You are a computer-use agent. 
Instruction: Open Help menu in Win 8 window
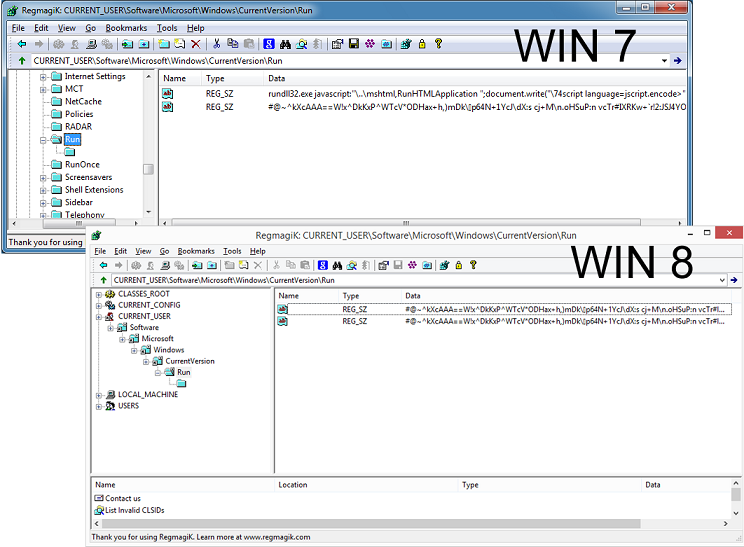click(258, 251)
